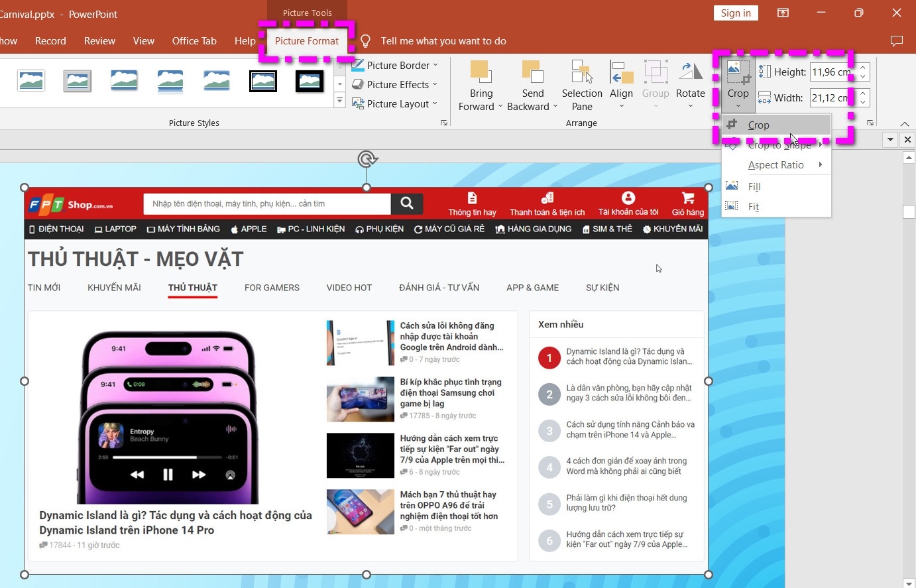This screenshot has height=588, width=916.
Task: Choose Fill from the Crop menu
Action: [x=754, y=186]
